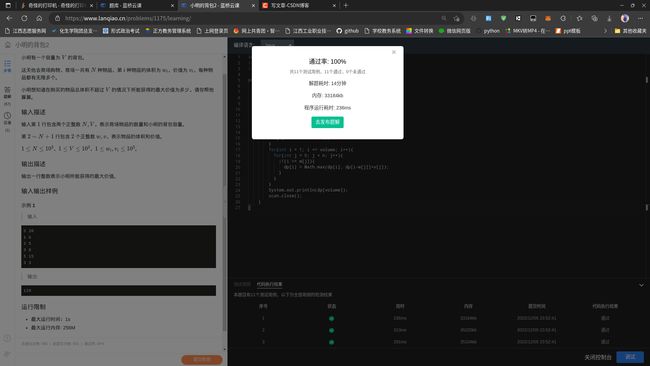Expand the bookmarks overflow chevron
This screenshot has height=366, width=650.
coord(605,31)
